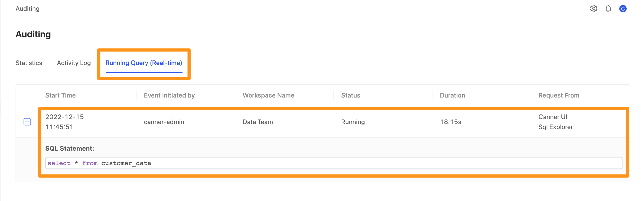
Task: Switch to the Activity Log tab
Action: coord(74,63)
